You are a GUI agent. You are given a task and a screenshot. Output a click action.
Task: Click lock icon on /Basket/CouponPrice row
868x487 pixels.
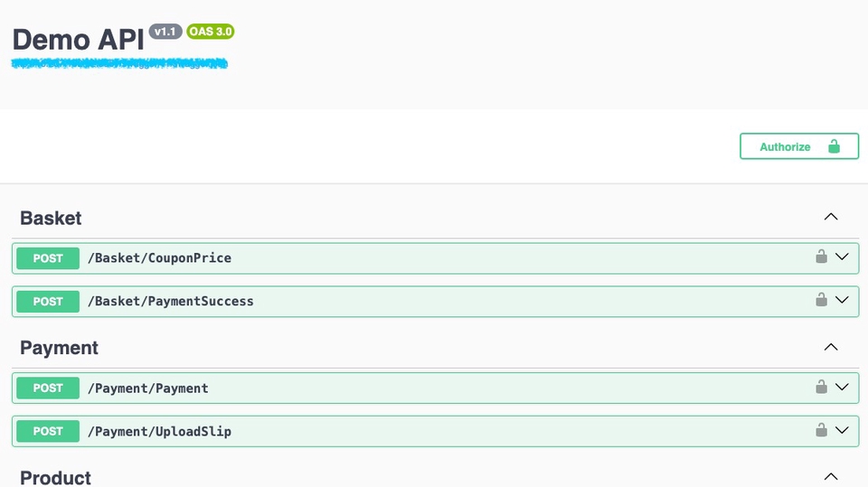(821, 257)
